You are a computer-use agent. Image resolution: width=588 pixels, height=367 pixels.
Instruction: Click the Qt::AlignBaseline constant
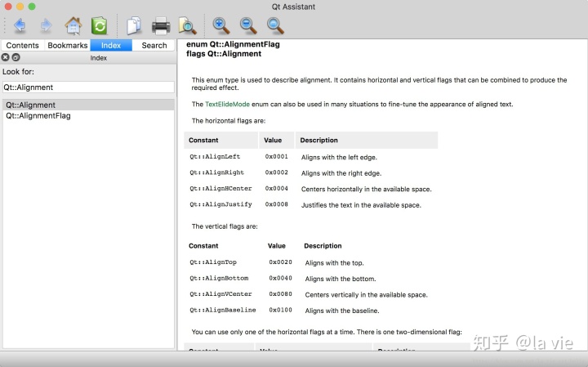point(223,310)
